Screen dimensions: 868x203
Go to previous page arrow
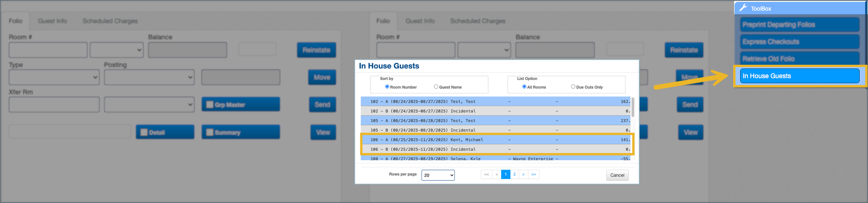[497, 174]
